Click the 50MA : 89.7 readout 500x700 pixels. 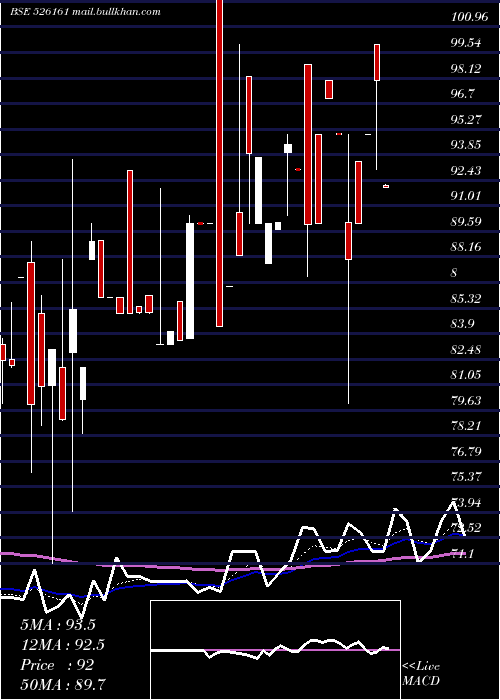[x=63, y=684]
